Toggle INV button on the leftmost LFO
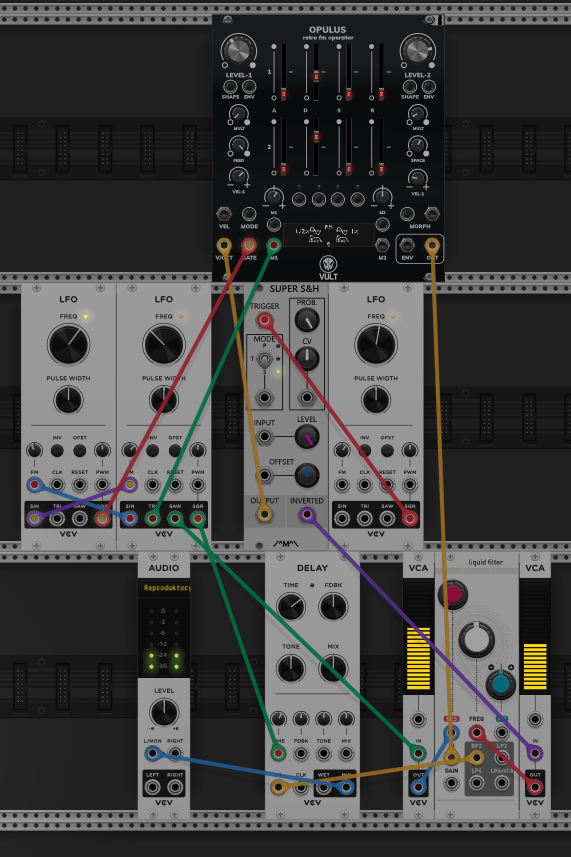This screenshot has width=571, height=857. (x=57, y=450)
